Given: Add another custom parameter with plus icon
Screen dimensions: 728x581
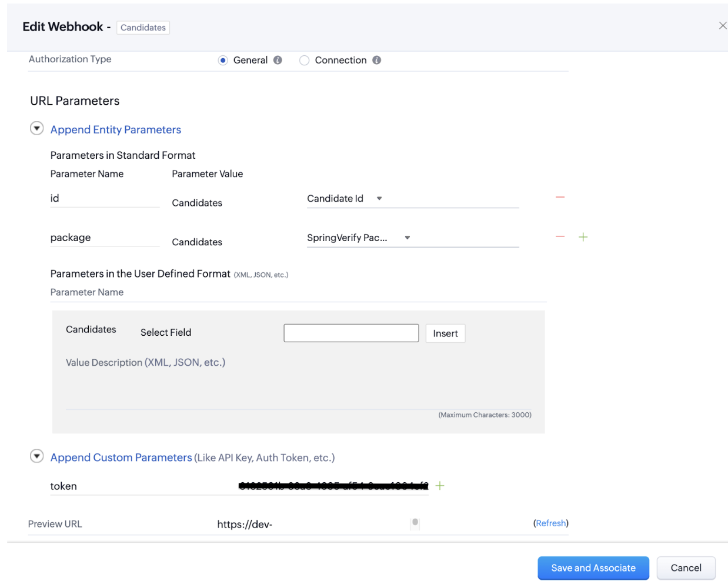Looking at the screenshot, I should click(440, 486).
